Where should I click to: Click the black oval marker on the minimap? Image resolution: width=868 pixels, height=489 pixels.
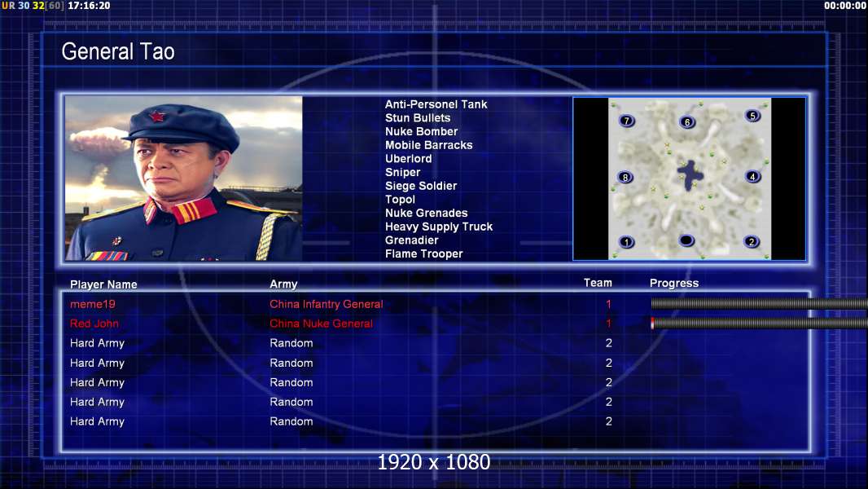tap(686, 240)
